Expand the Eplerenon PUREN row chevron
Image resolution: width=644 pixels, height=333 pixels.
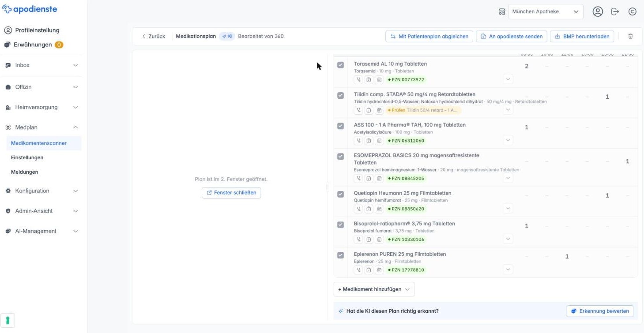508,269
